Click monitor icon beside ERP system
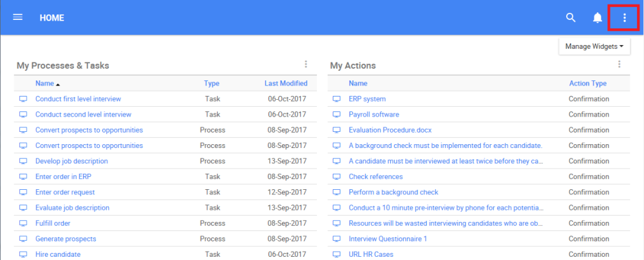644x260 pixels. point(336,99)
